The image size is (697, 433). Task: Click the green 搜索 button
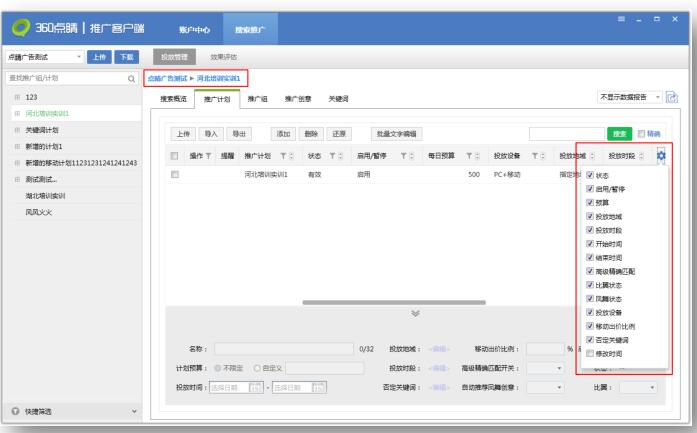point(621,133)
